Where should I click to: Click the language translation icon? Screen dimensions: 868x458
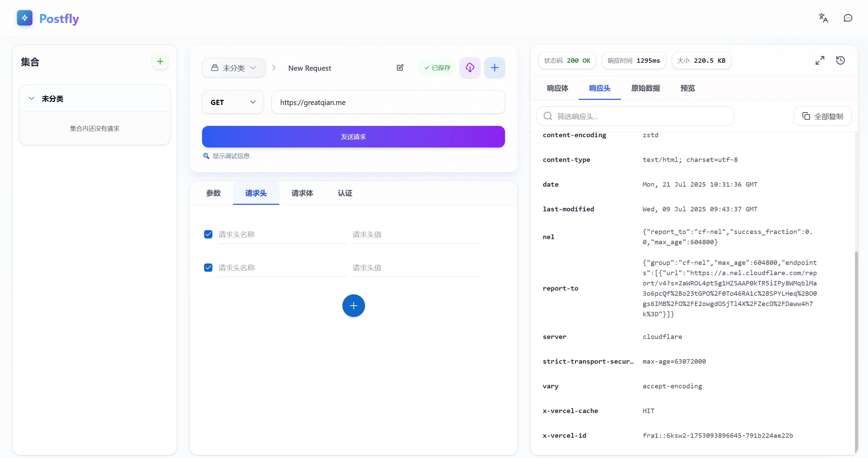coord(823,18)
